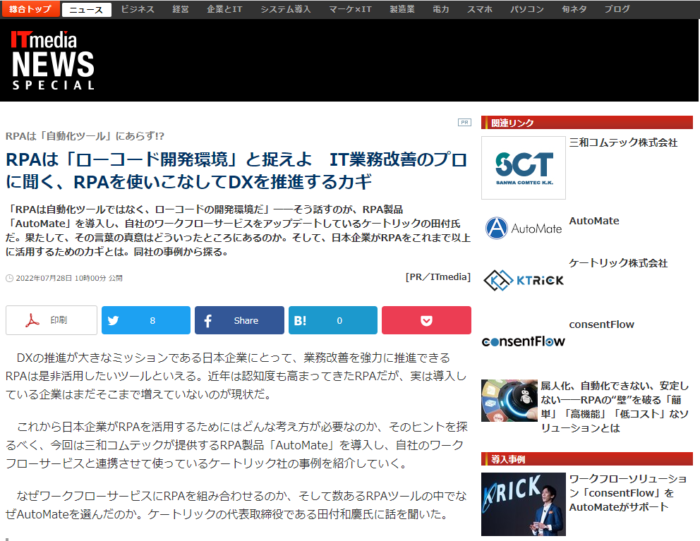700x541 pixels.
Task: Select システム導入 in the top menu
Action: click(x=286, y=9)
